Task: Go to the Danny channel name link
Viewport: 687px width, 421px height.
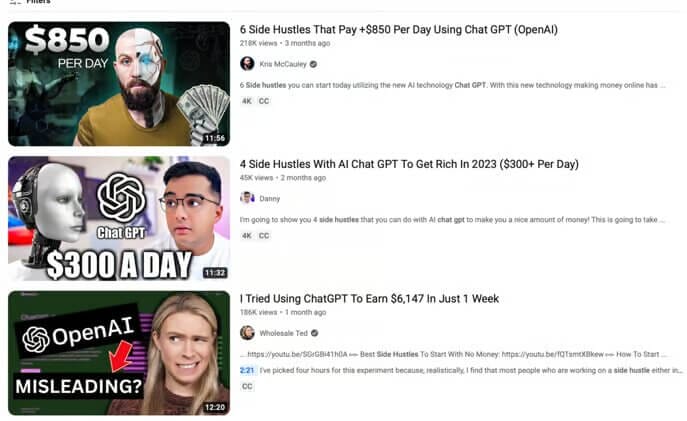Action: [269, 198]
